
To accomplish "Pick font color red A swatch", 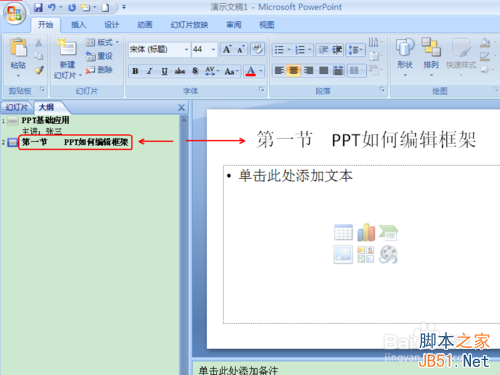I will (251, 71).
